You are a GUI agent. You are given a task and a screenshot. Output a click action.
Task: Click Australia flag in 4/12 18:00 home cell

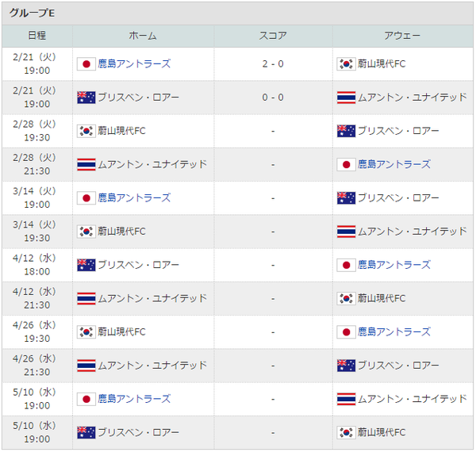[86, 265]
